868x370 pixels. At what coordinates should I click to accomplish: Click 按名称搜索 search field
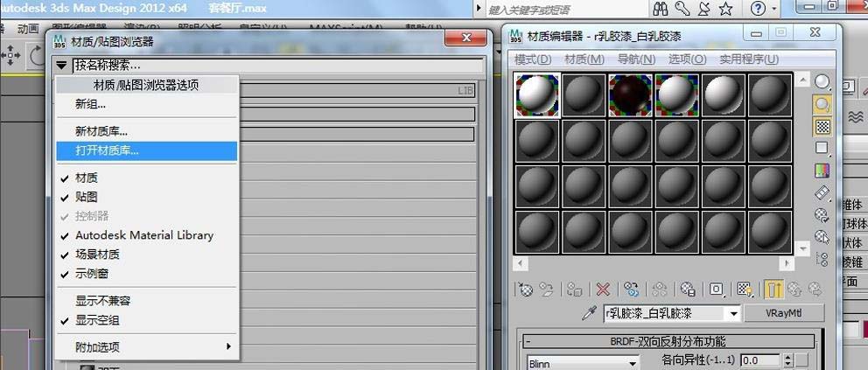tap(278, 66)
